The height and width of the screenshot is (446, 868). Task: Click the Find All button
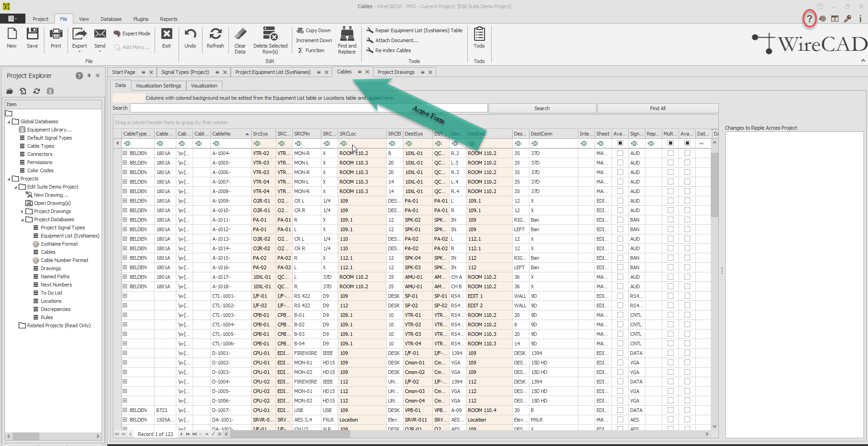tap(658, 108)
